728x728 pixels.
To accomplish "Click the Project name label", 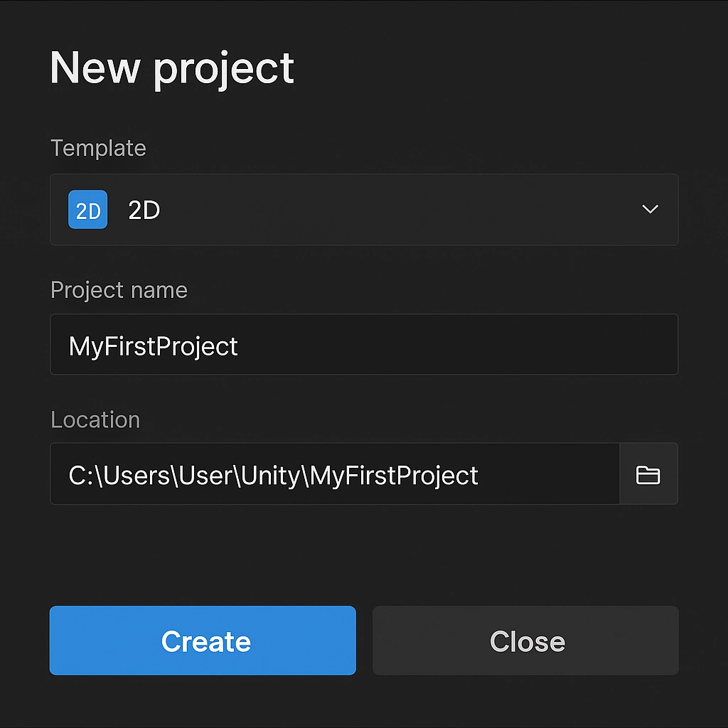I will click(x=119, y=290).
